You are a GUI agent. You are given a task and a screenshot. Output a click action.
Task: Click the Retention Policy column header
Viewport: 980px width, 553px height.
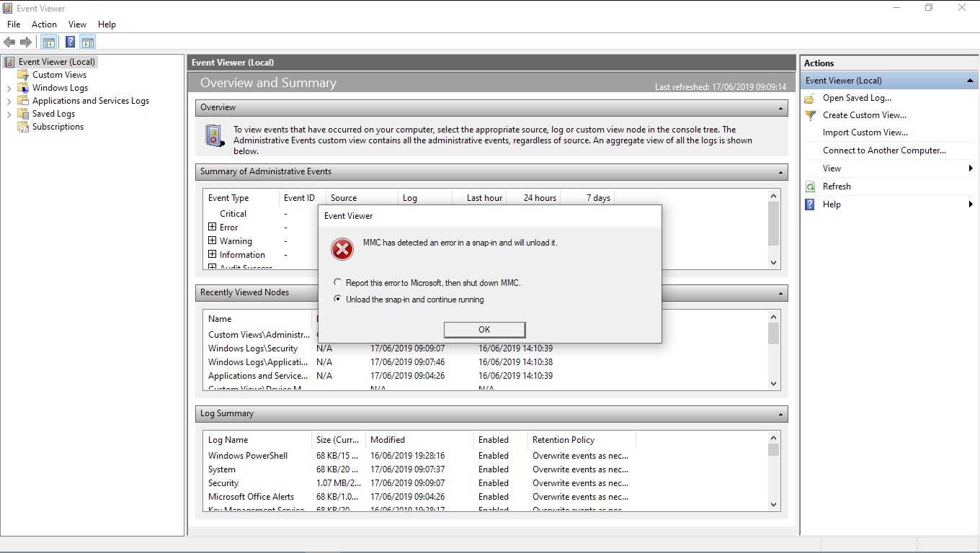coord(582,440)
